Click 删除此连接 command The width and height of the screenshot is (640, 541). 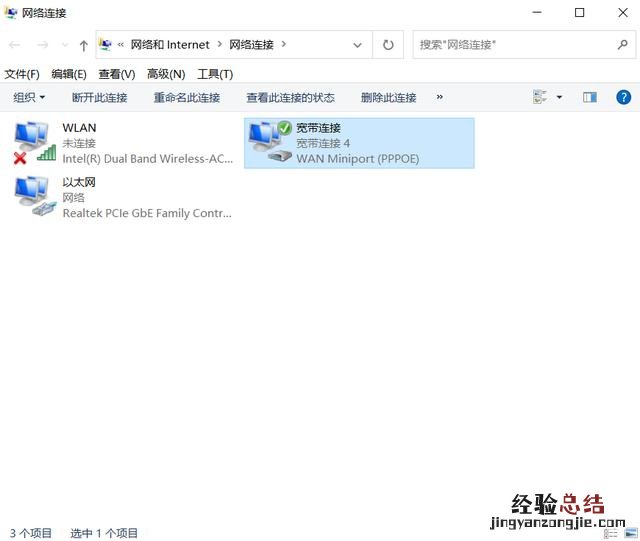tap(389, 98)
